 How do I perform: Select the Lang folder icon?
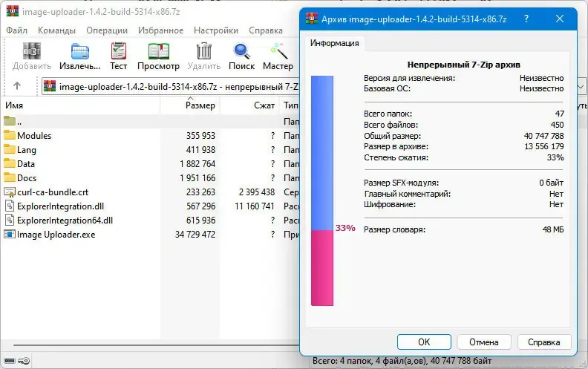point(10,150)
